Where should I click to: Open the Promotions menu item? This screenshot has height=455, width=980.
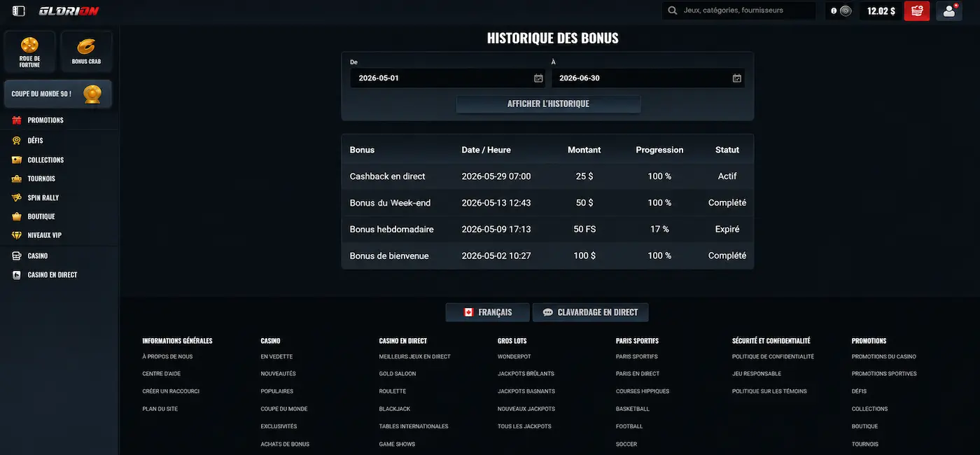[45, 120]
